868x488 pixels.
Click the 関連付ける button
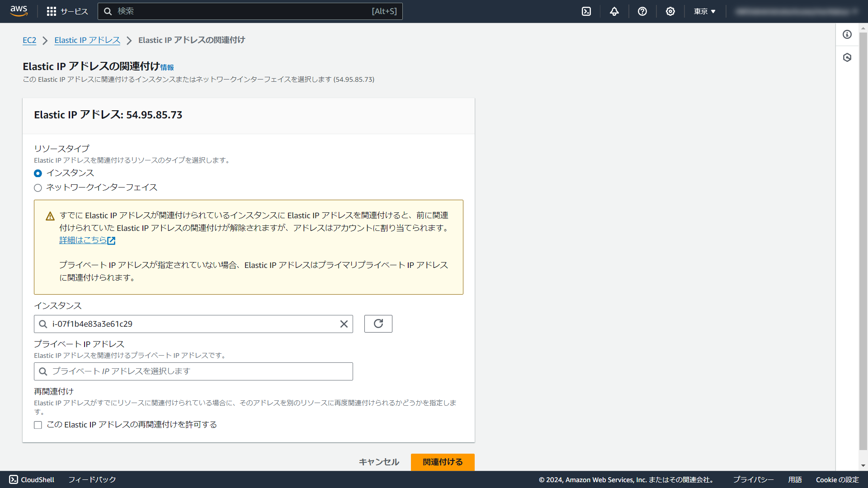(442, 462)
